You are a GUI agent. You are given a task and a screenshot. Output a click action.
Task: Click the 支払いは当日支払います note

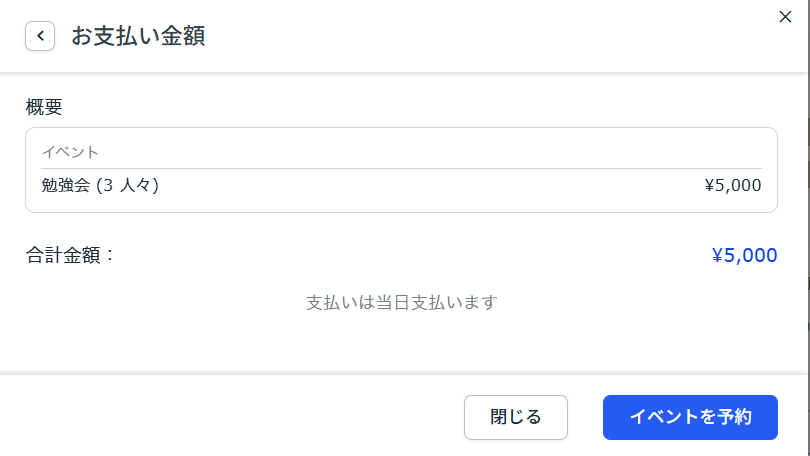[401, 302]
